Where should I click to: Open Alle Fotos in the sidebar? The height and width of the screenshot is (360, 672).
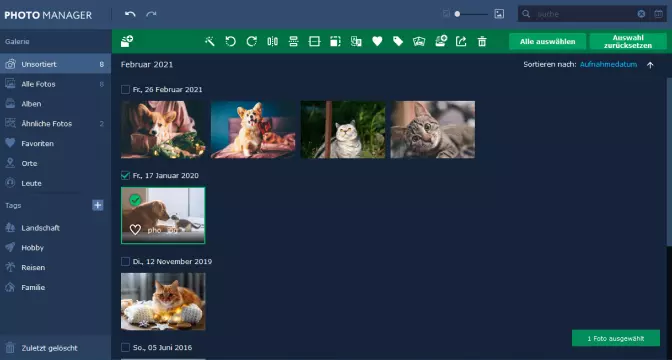coord(56,84)
